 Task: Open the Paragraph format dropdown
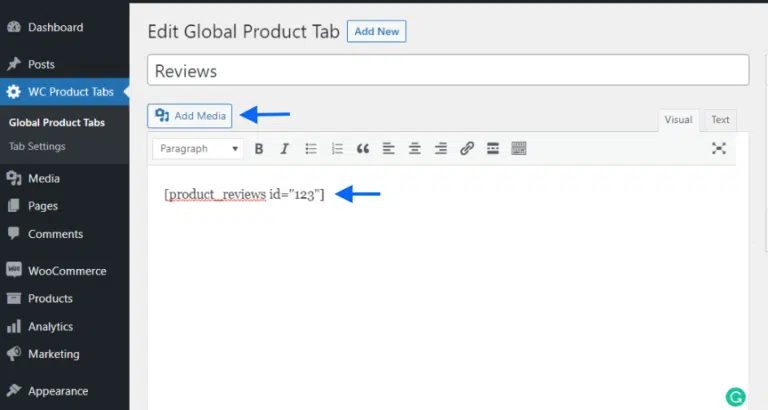pos(198,149)
